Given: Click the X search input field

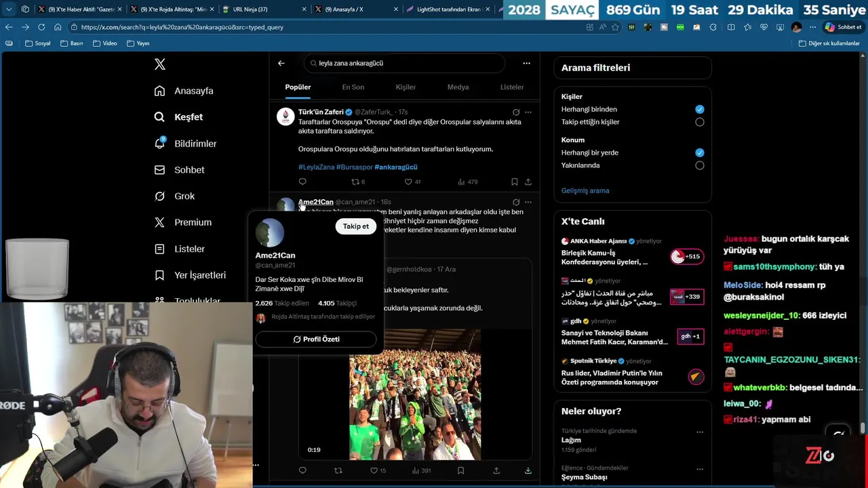Looking at the screenshot, I should [405, 63].
